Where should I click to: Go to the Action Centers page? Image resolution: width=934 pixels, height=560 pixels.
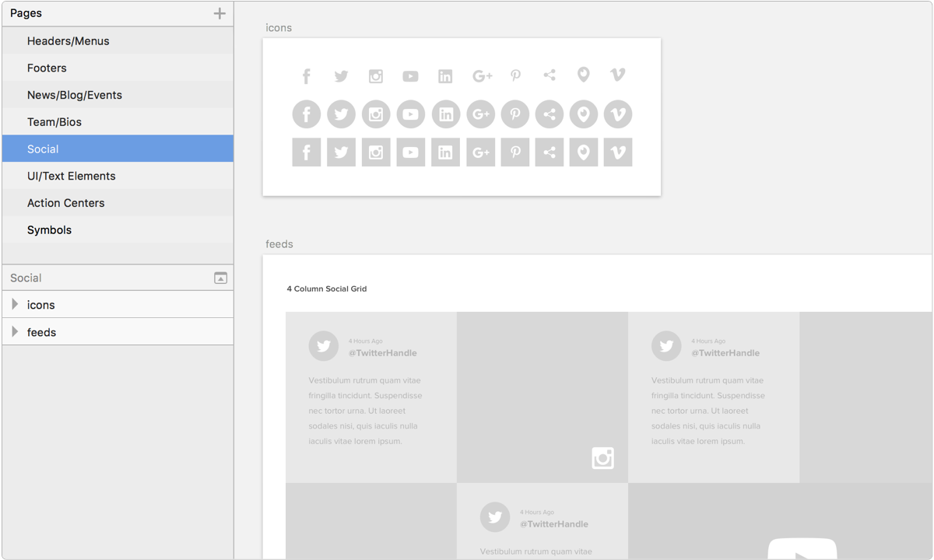point(118,203)
